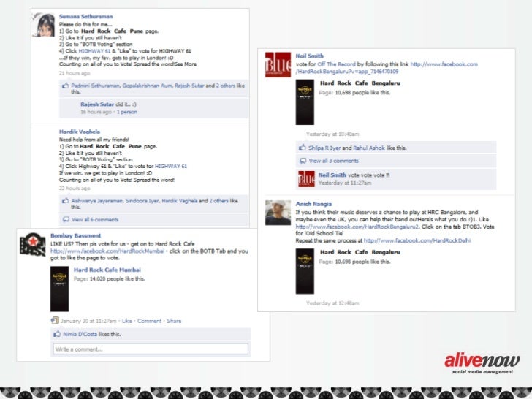Open HIGHWAY 61 link in Sumana's post
The image size is (532, 399).
(x=94, y=51)
